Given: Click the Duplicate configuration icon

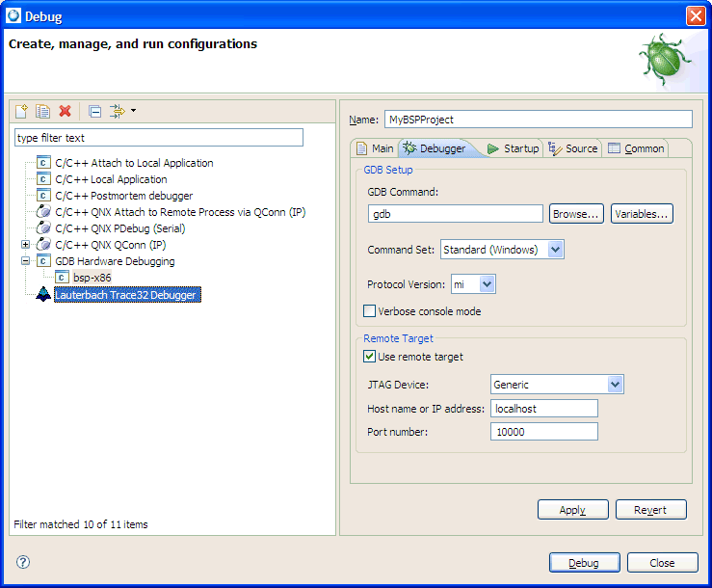Looking at the screenshot, I should click(x=43, y=112).
